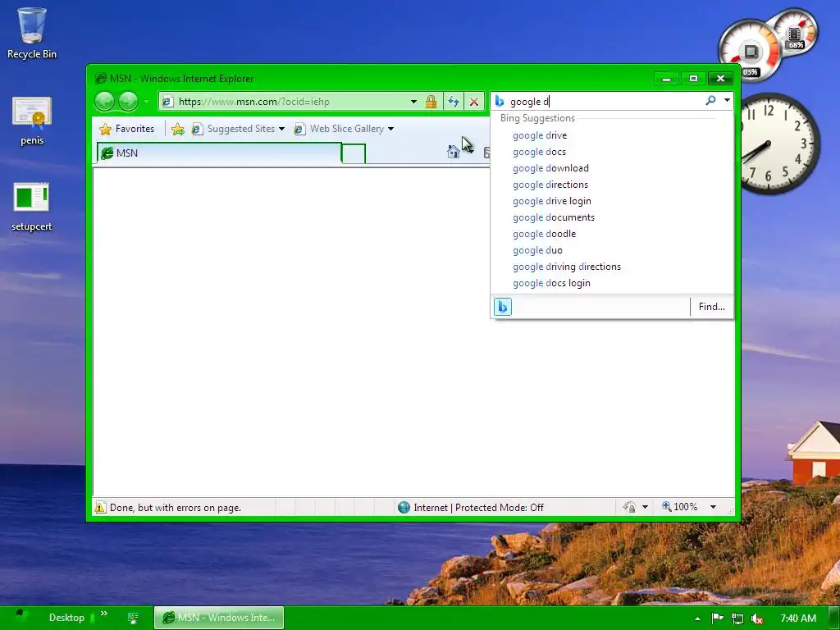This screenshot has height=630, width=840.
Task: Open Suggested Sites dropdown
Action: [238, 129]
